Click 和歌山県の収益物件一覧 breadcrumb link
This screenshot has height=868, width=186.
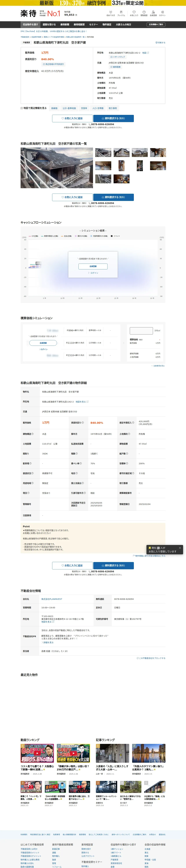point(75,37)
